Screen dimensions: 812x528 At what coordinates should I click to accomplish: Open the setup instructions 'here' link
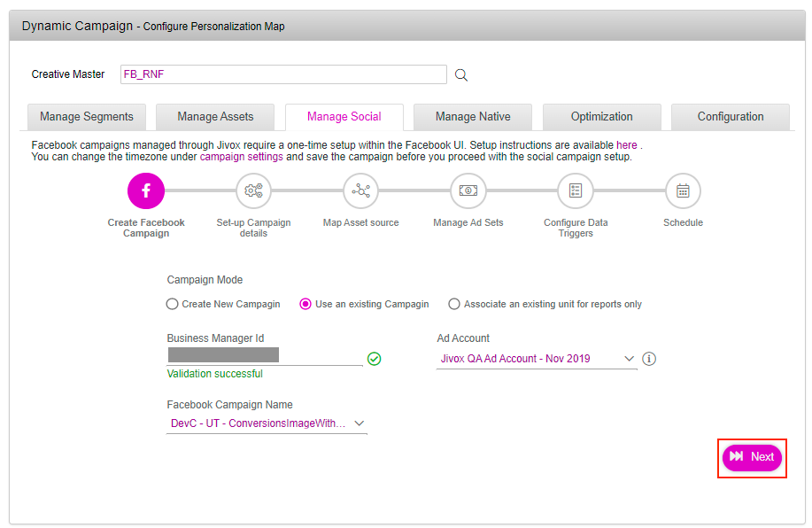click(x=626, y=144)
